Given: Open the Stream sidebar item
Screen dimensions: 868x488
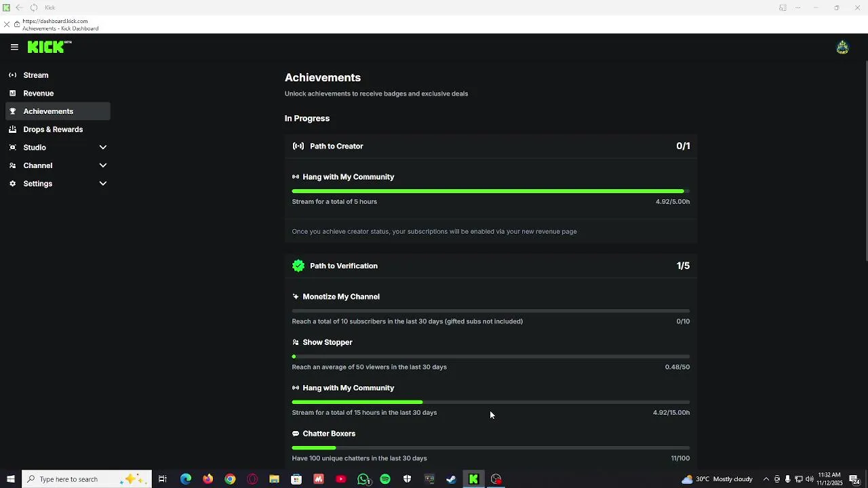Looking at the screenshot, I should [58, 75].
